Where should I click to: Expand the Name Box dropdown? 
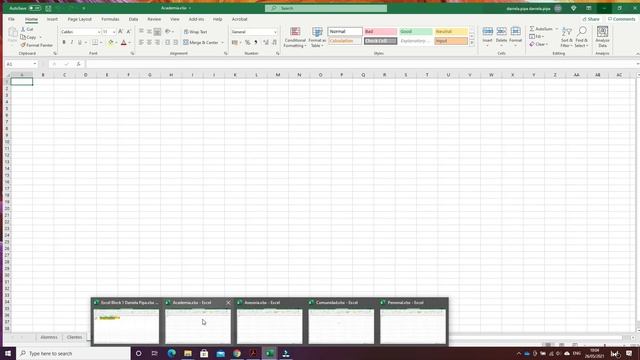click(x=35, y=64)
